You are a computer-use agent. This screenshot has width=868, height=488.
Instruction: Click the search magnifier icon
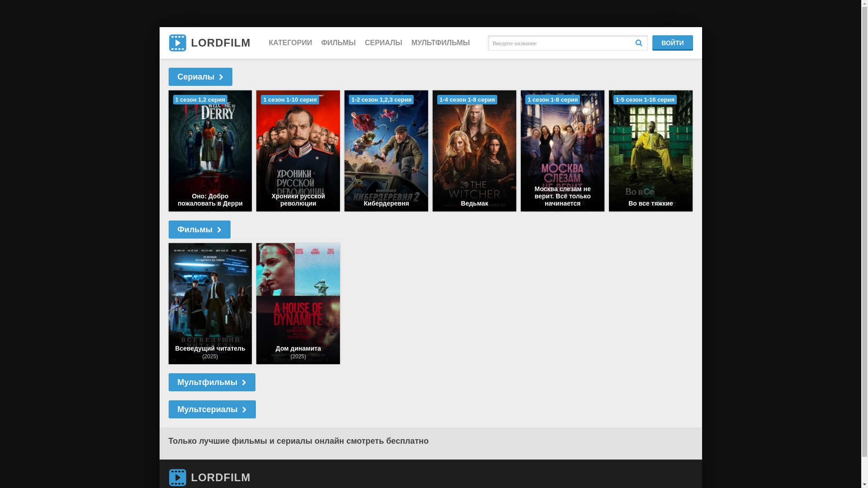click(x=638, y=43)
